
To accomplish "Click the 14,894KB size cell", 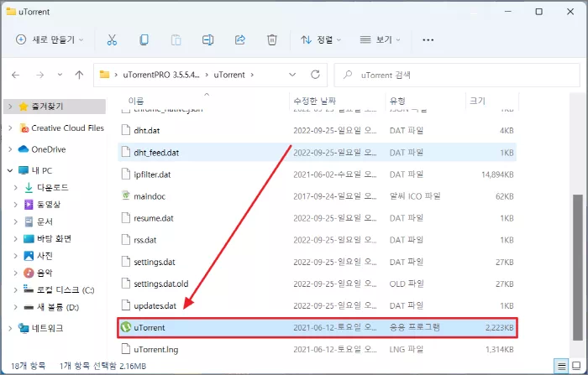I will tap(497, 174).
